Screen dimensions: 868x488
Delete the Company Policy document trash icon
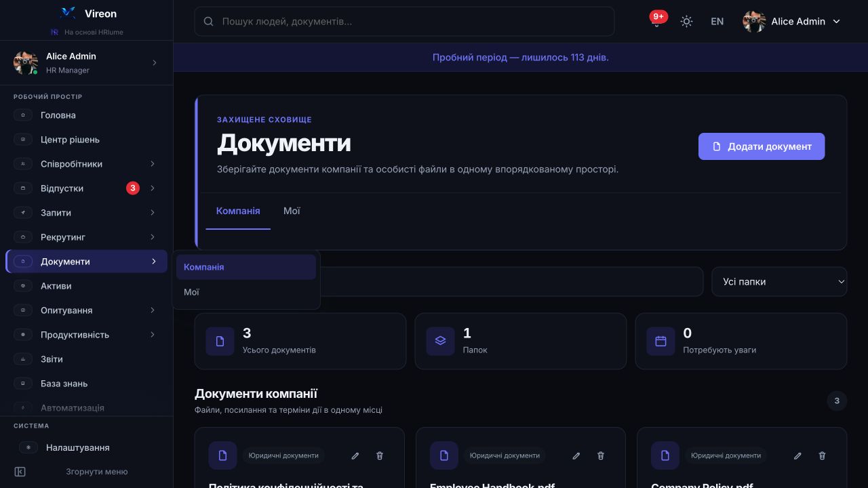(822, 456)
